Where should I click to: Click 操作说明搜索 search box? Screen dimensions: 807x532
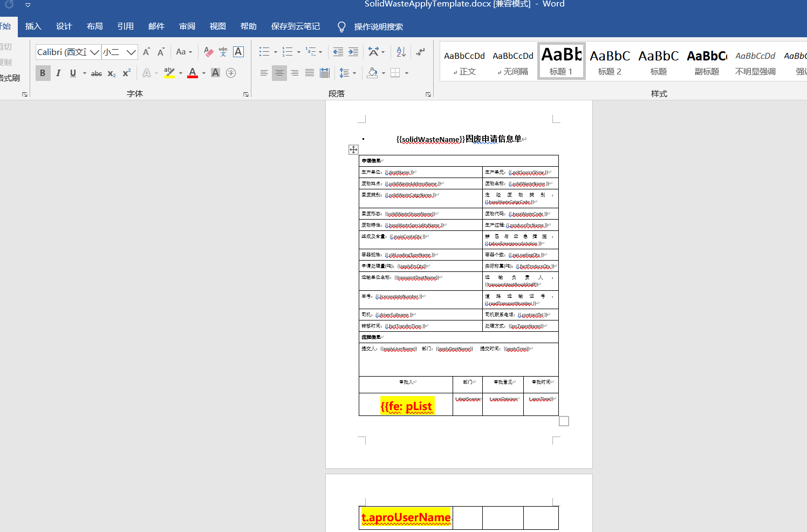pyautogui.click(x=379, y=26)
